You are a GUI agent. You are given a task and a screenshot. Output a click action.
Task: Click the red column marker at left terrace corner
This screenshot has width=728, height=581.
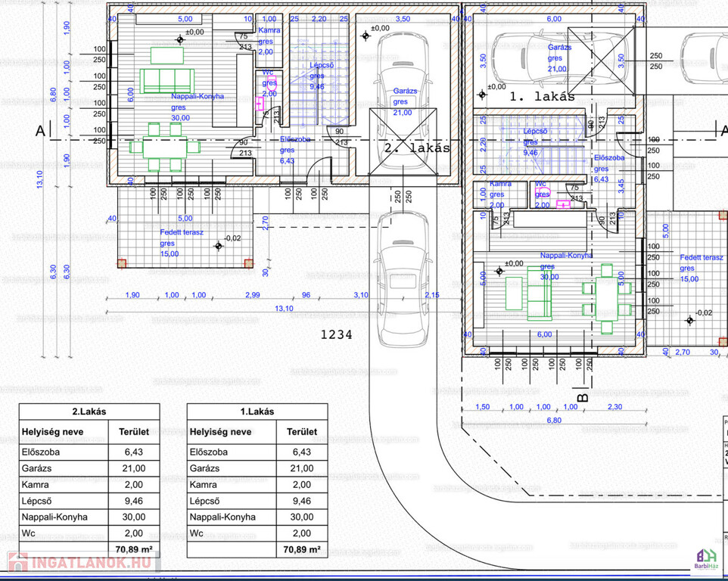point(121,263)
